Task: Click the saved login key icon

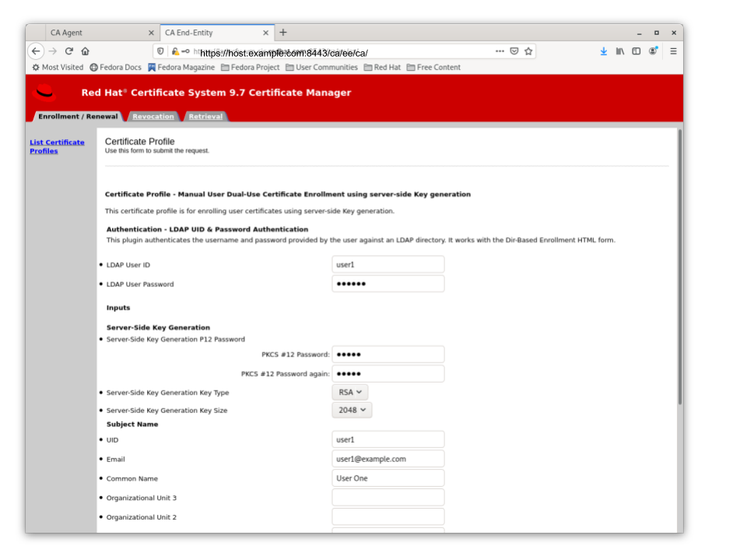Action: [186, 51]
